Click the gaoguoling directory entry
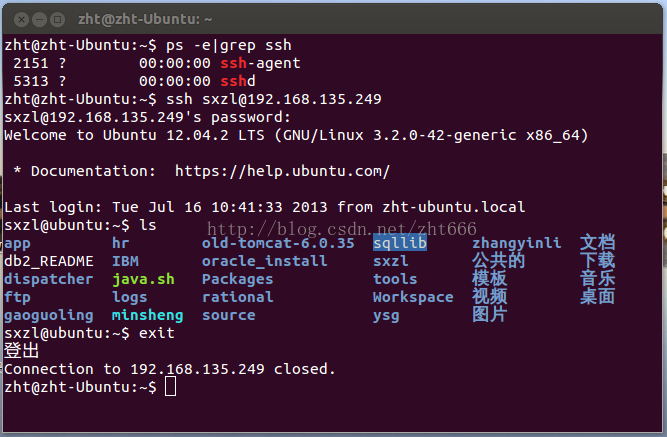Viewport: 667px width, 437px height. 48,315
